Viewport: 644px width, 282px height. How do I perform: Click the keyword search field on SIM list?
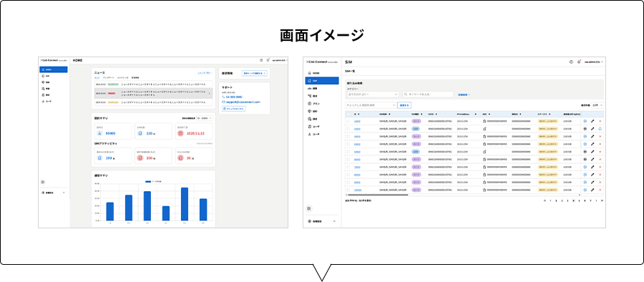(429, 94)
